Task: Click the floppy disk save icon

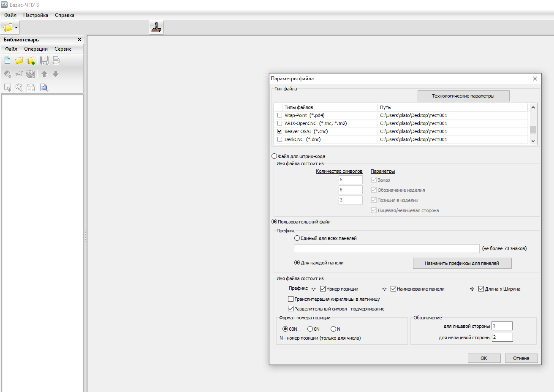Action: pos(44,60)
